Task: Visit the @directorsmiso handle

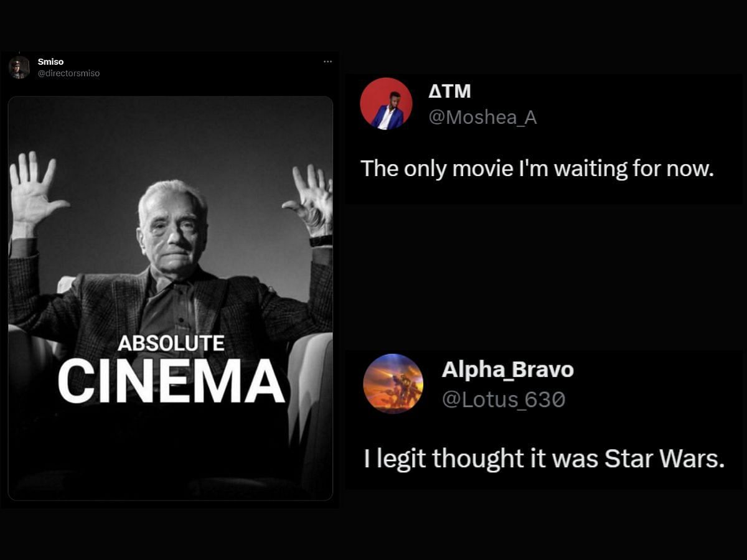Action: coord(68,73)
